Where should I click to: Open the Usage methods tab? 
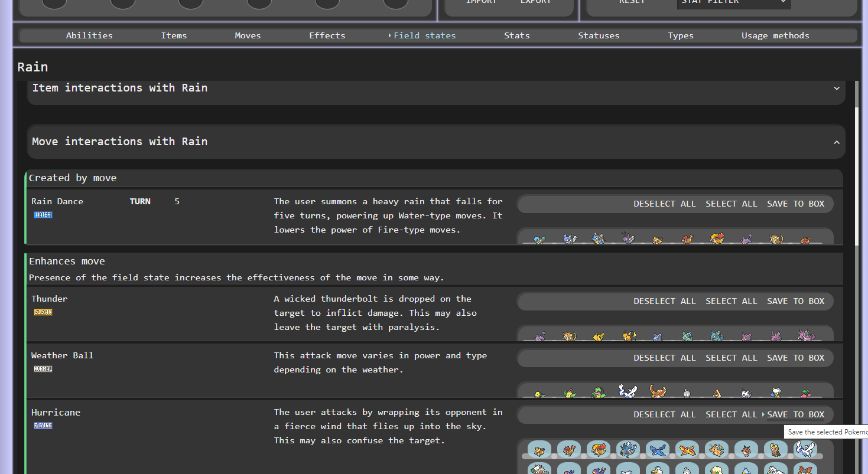pyautogui.click(x=775, y=35)
